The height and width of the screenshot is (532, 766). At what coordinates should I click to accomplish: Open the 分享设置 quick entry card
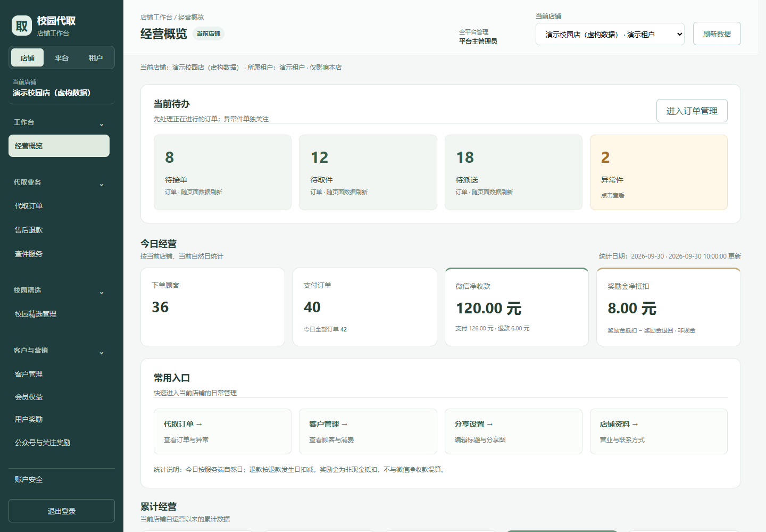click(513, 431)
